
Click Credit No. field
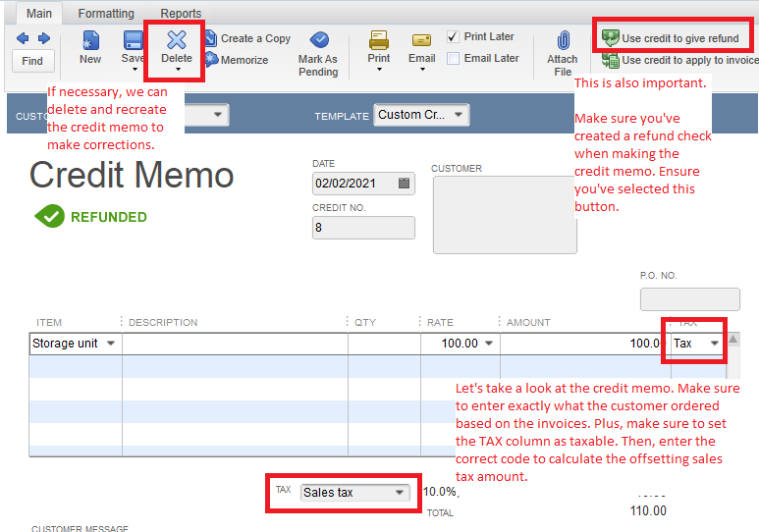coord(363,228)
